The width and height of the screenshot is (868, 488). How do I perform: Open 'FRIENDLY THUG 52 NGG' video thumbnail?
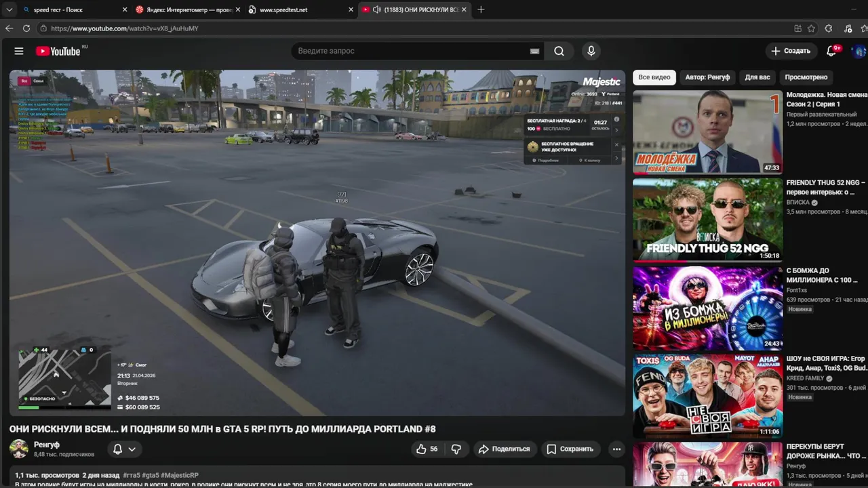[x=707, y=220]
